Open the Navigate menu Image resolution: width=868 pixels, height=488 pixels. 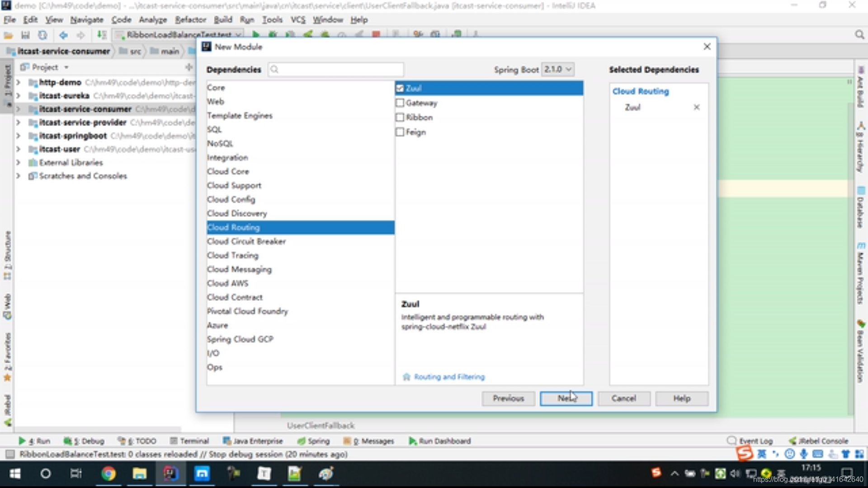(x=87, y=20)
